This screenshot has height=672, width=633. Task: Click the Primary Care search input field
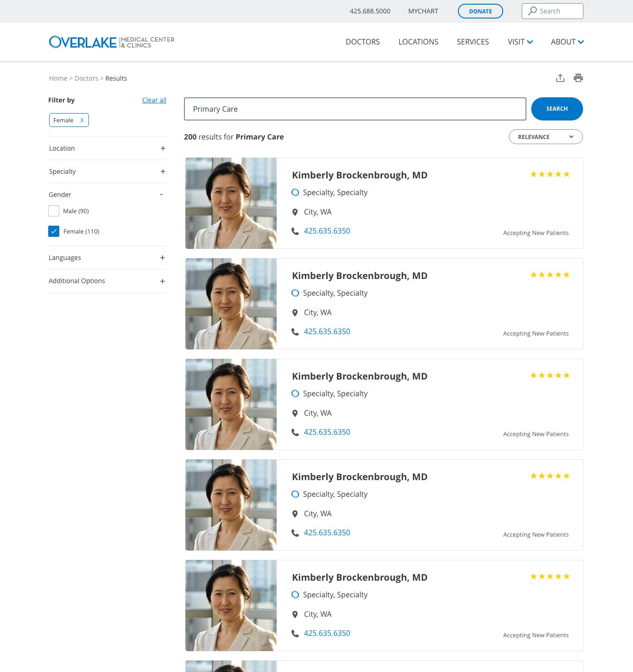point(355,109)
